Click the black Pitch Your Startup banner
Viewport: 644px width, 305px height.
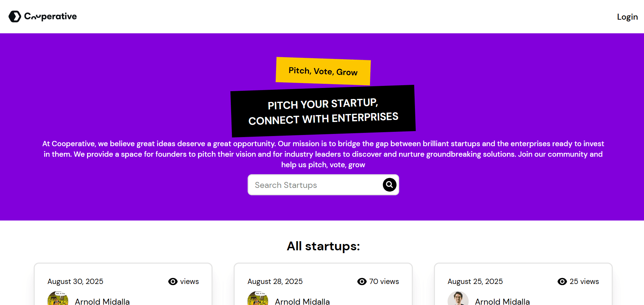pyautogui.click(x=323, y=111)
